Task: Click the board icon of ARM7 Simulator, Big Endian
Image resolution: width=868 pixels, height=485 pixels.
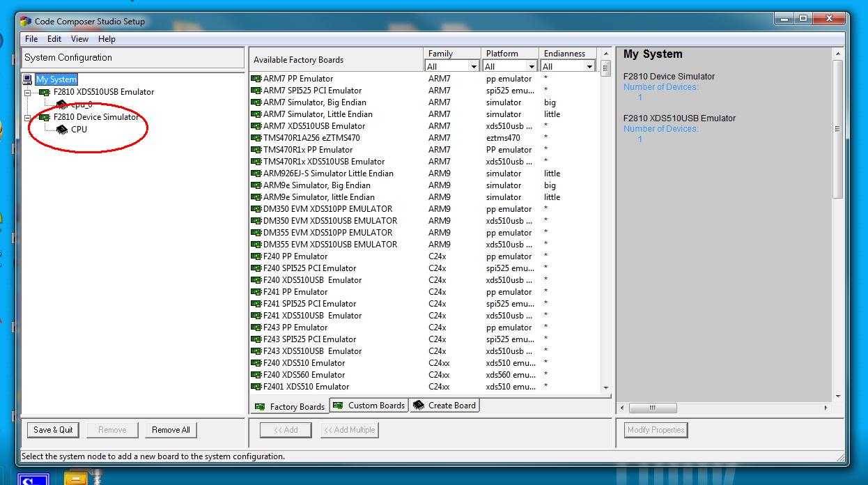Action: point(256,102)
